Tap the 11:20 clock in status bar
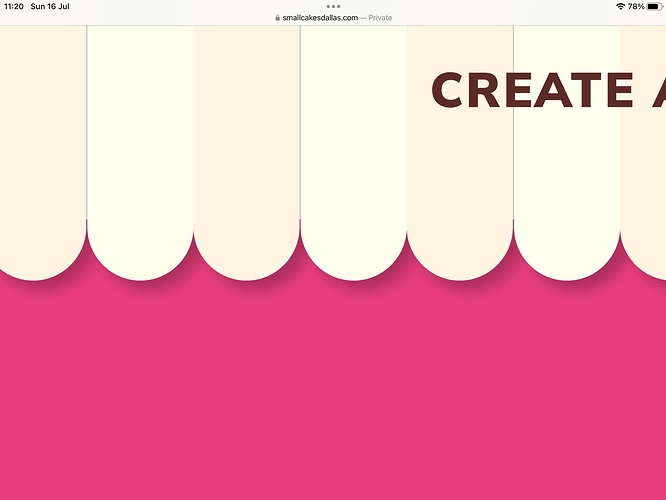This screenshot has height=500, width=666. coord(14,6)
